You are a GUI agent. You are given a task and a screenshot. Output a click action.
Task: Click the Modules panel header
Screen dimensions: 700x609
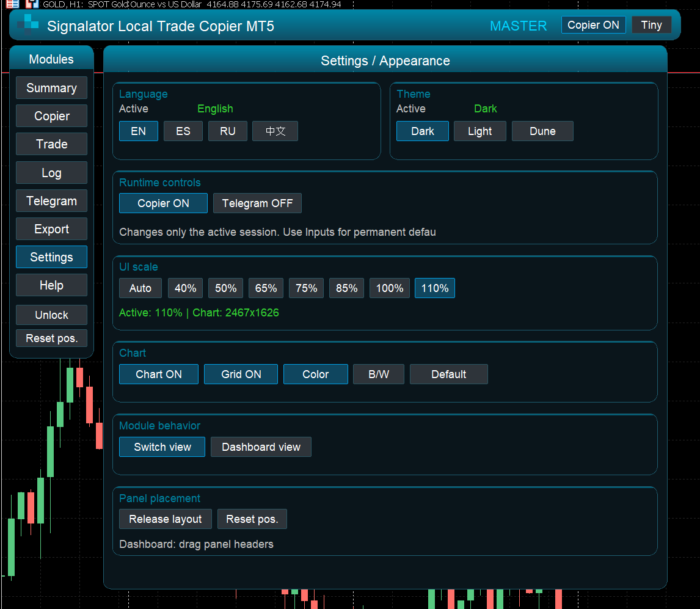pos(51,59)
